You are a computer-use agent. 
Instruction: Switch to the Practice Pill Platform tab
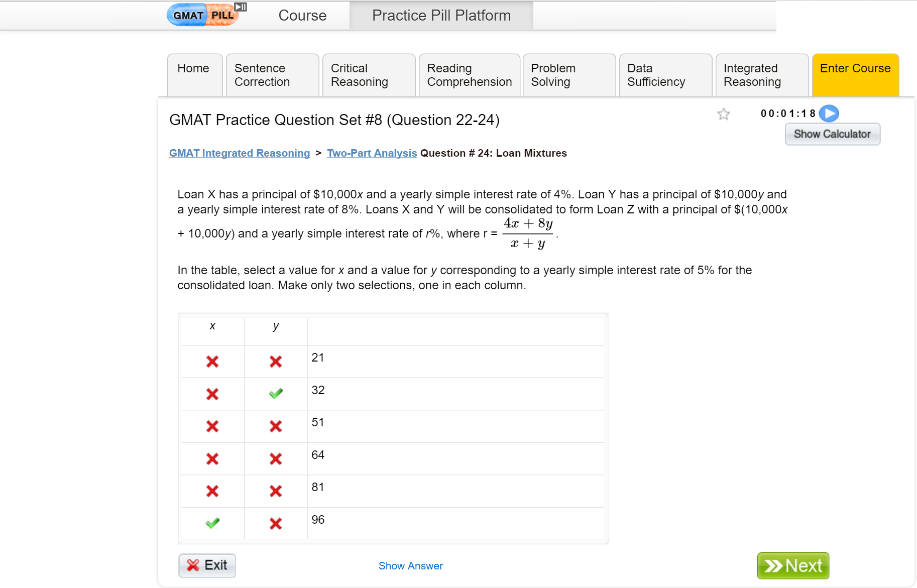[x=440, y=15]
